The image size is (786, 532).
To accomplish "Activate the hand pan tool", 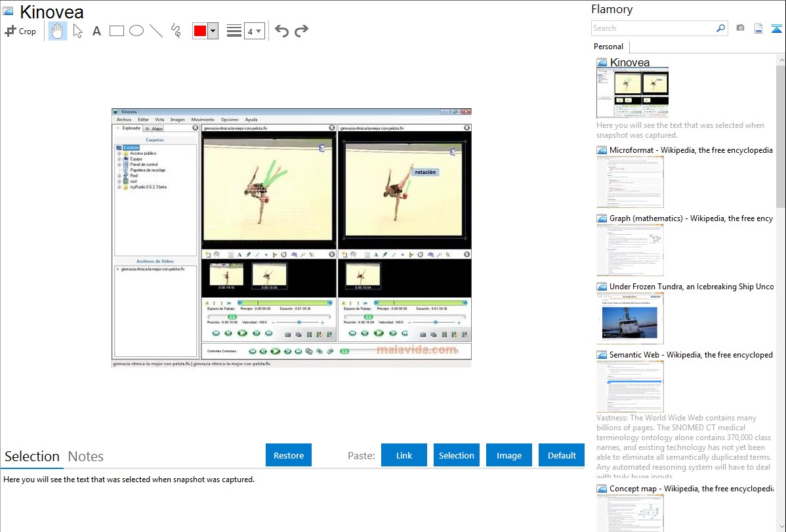I will (58, 31).
